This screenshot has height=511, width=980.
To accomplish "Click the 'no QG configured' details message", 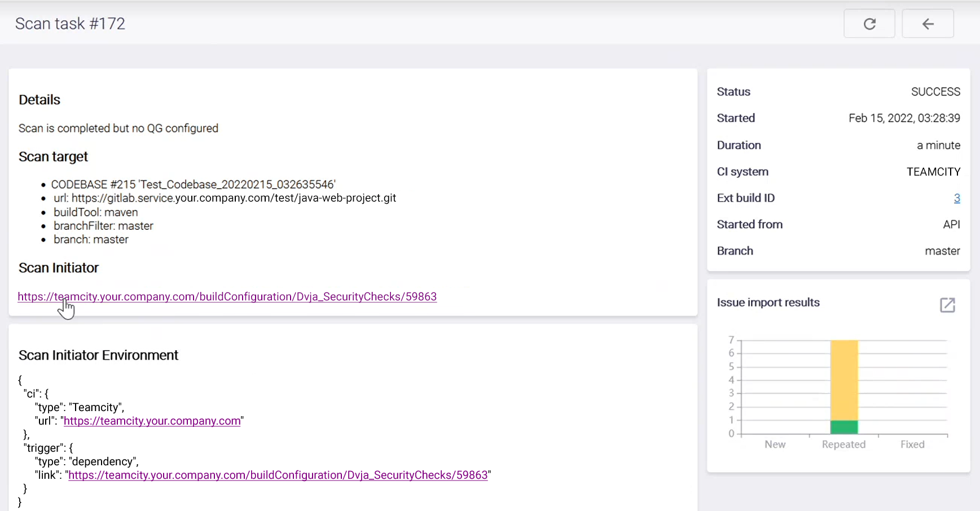I will [x=118, y=129].
